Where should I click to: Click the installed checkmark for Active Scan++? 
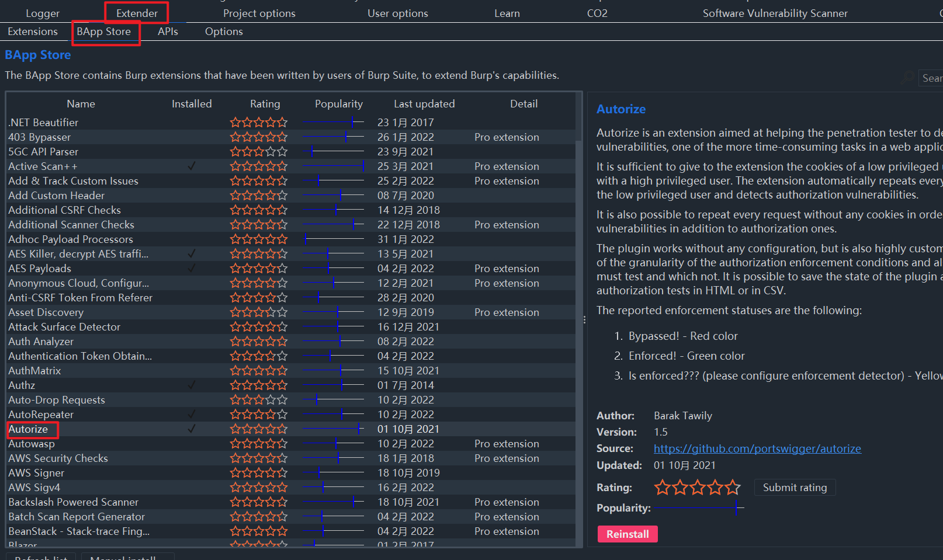click(x=191, y=166)
